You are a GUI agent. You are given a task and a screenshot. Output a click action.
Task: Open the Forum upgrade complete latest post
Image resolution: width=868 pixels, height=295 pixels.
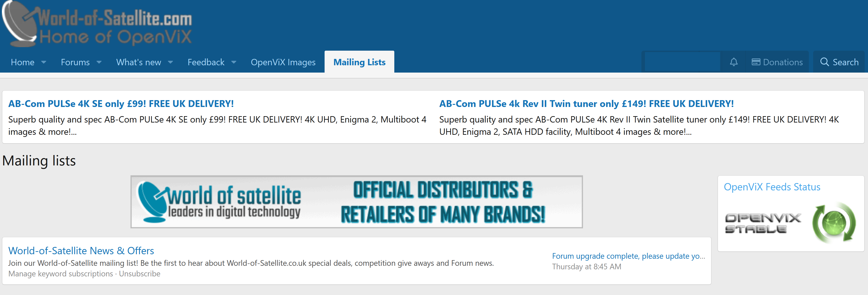(x=628, y=256)
